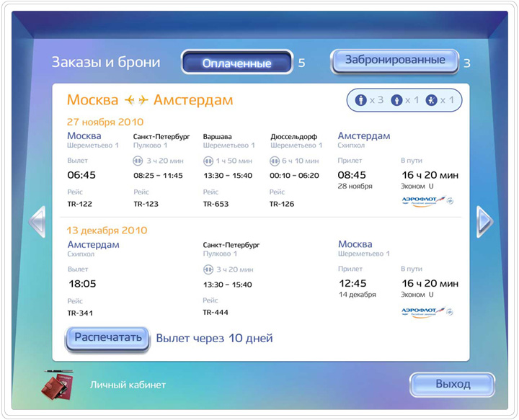
Task: Click the layover icon beside 1 ч 50 мин
Action: pyautogui.click(x=209, y=161)
